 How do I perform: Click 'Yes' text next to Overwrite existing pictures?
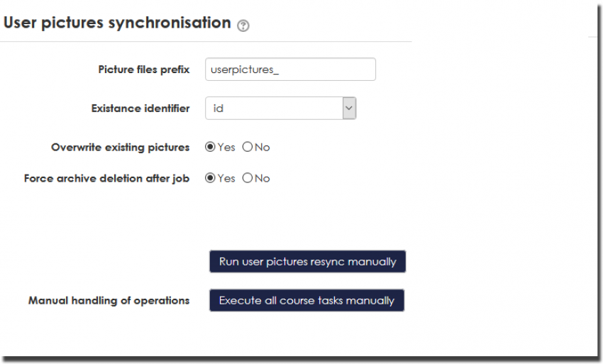[x=226, y=148]
